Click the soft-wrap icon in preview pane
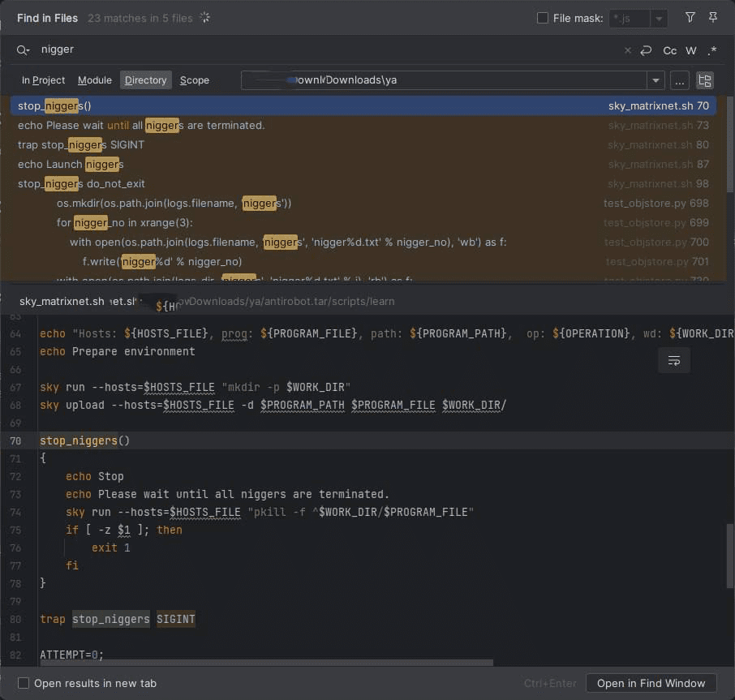The height and width of the screenshot is (700, 735). (673, 360)
